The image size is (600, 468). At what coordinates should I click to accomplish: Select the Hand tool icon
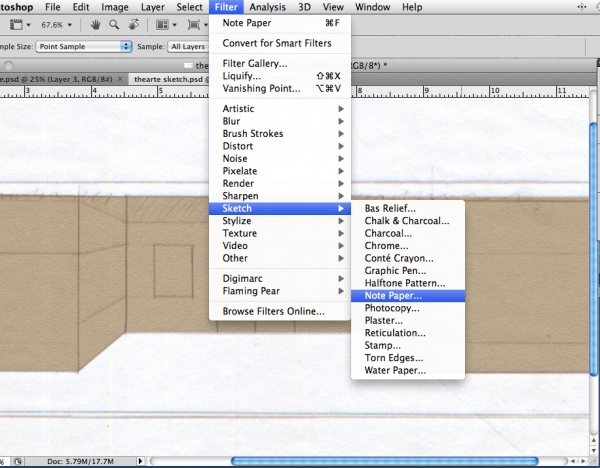tap(95, 25)
